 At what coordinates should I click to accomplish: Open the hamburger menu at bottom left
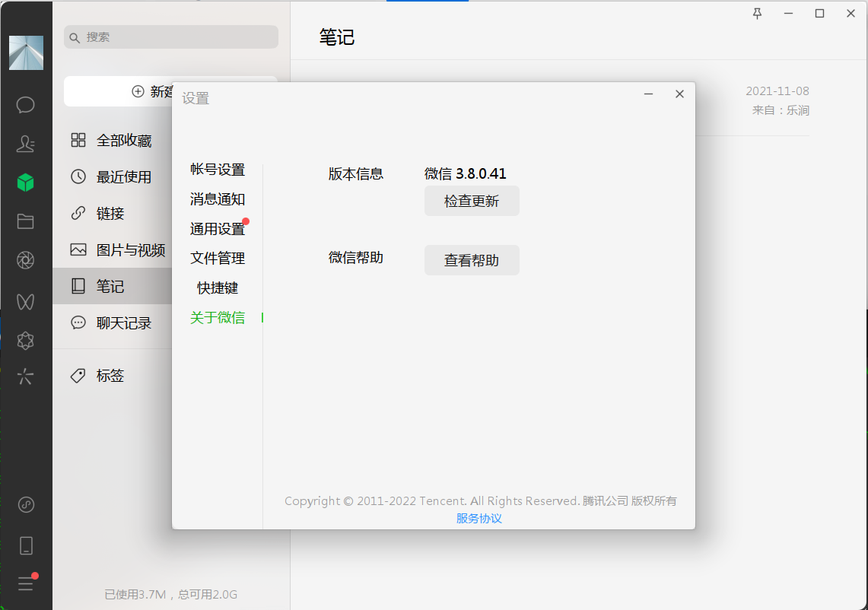(x=26, y=583)
